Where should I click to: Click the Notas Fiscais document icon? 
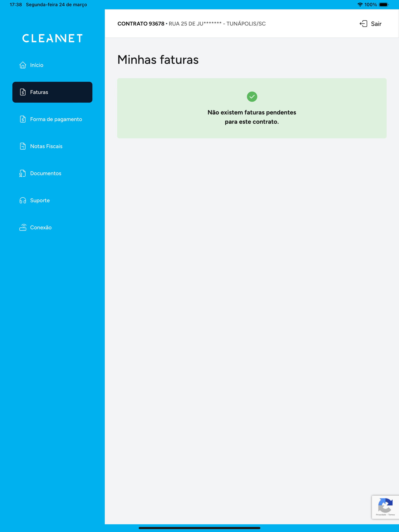pos(23,146)
